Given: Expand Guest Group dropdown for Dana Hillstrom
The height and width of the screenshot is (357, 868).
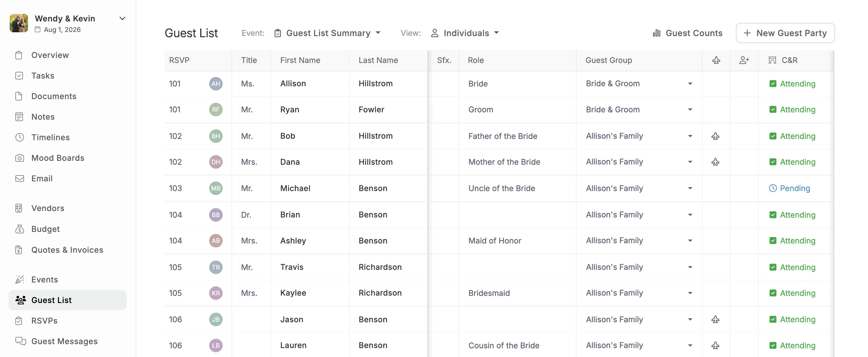Looking at the screenshot, I should coord(690,162).
